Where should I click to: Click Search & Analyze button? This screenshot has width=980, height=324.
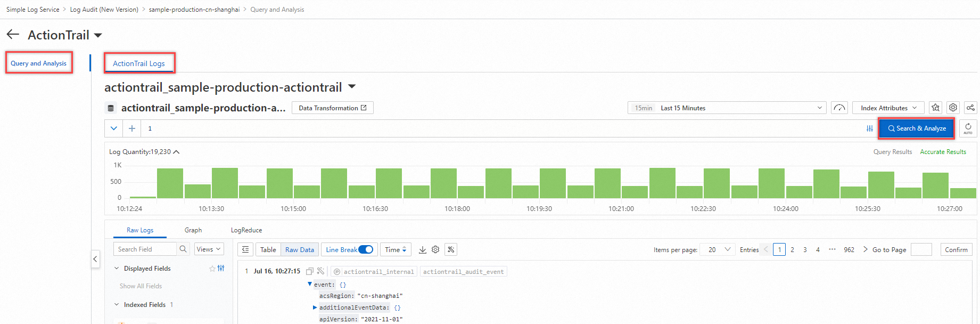tap(917, 128)
